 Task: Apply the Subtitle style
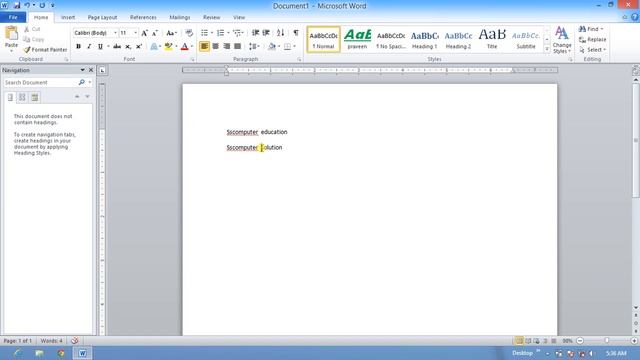click(x=526, y=40)
